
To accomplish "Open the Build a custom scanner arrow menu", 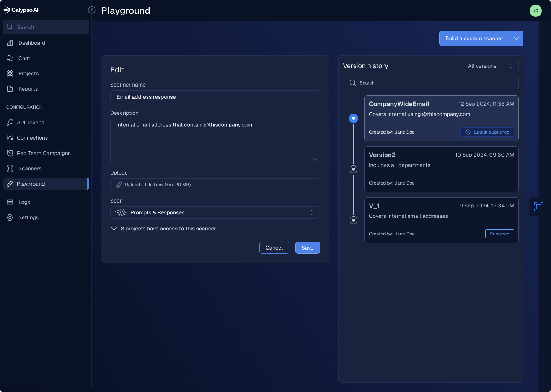I will point(517,38).
